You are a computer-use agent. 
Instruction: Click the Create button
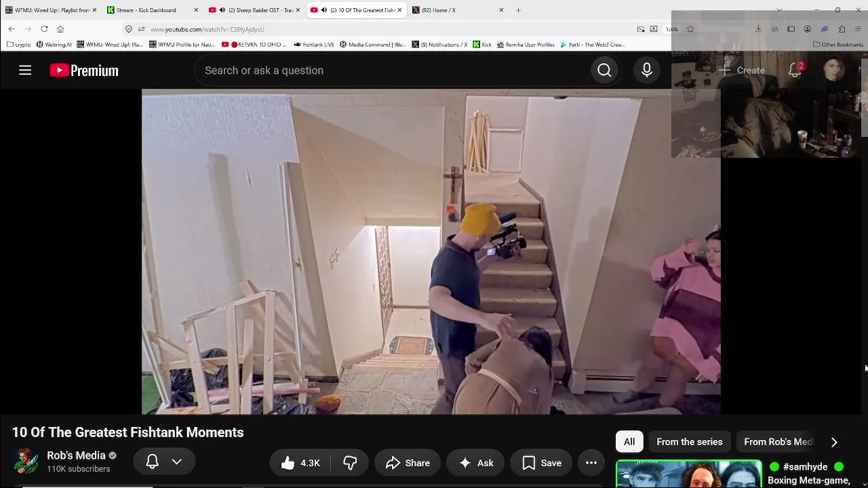tap(741, 70)
